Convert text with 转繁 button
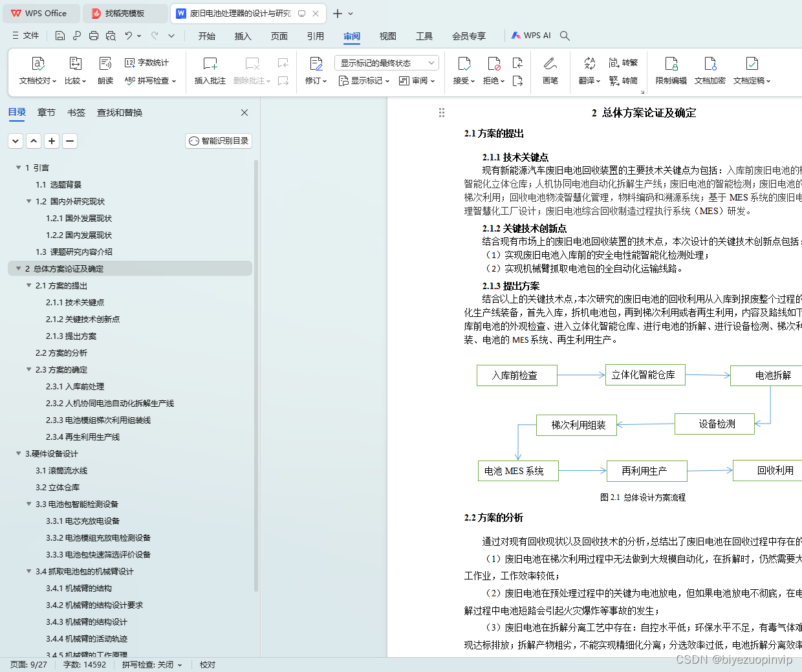802x672 pixels. coord(623,63)
